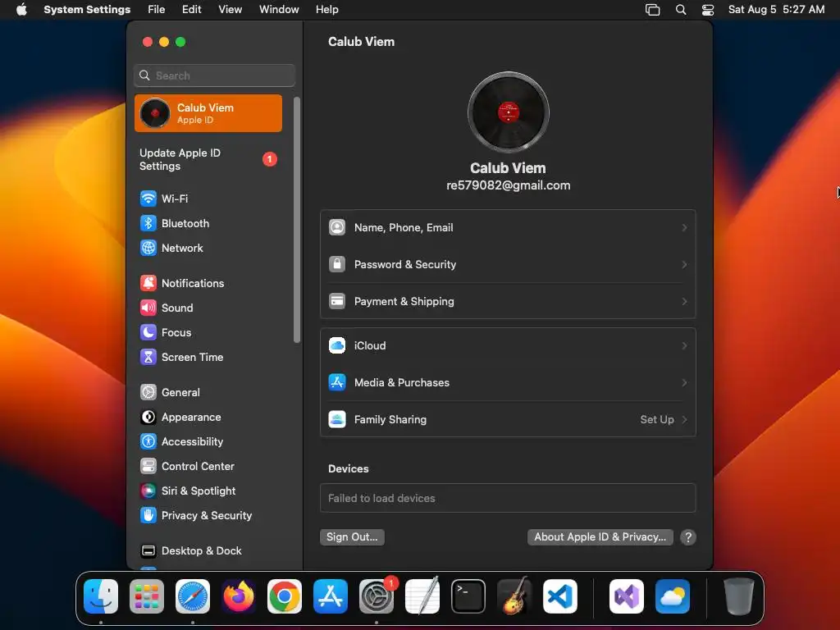Open the File menu

tap(157, 9)
